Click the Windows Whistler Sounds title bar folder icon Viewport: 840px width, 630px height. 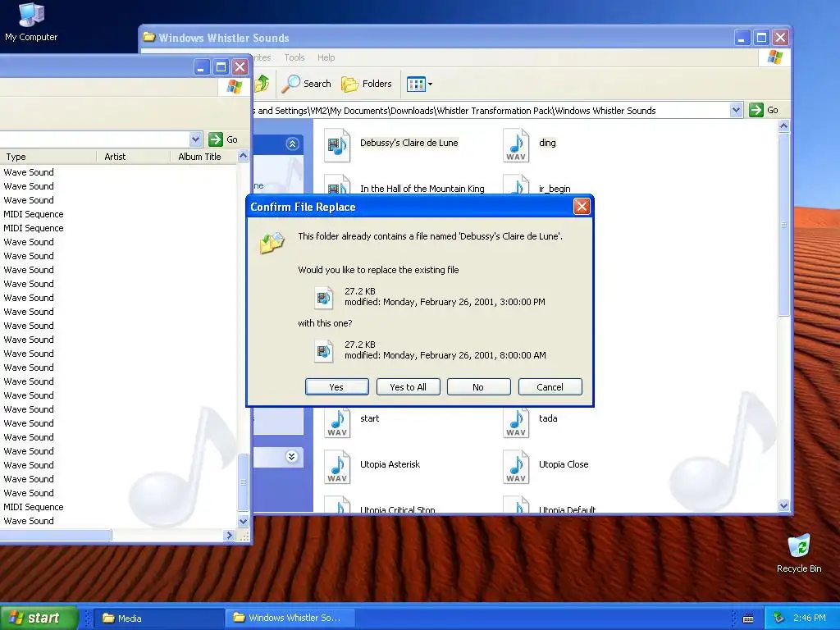(149, 37)
